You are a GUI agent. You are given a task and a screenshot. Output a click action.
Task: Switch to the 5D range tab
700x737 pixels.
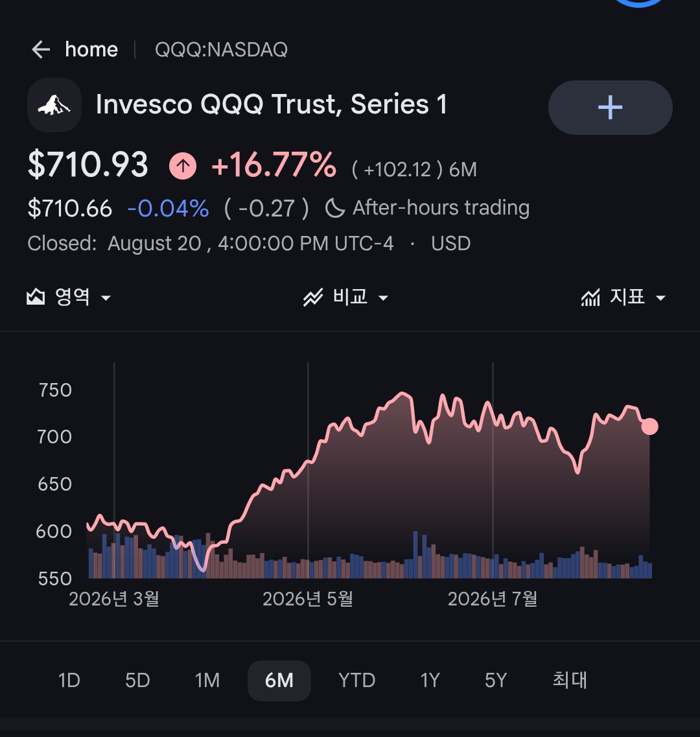137,680
